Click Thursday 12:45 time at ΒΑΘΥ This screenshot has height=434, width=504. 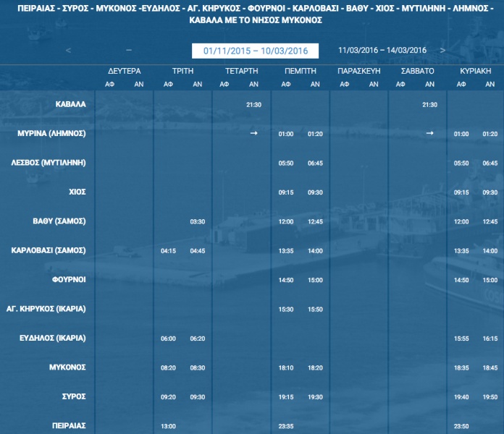[x=315, y=221]
